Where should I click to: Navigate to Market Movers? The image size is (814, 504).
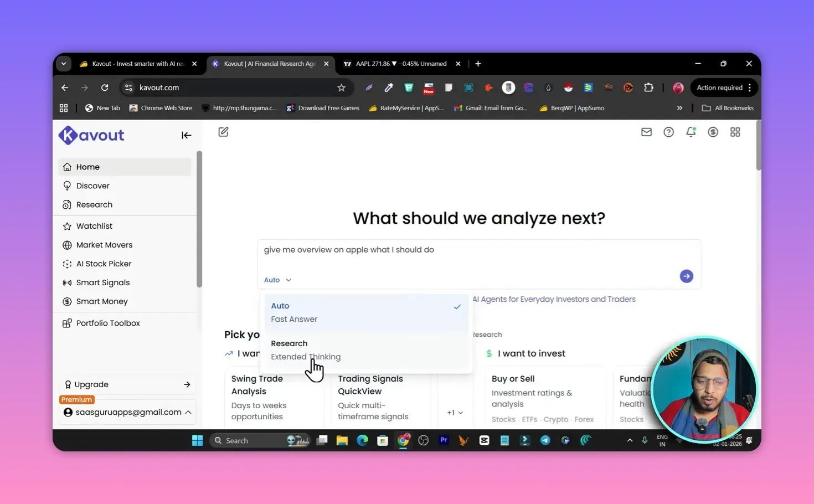(104, 245)
